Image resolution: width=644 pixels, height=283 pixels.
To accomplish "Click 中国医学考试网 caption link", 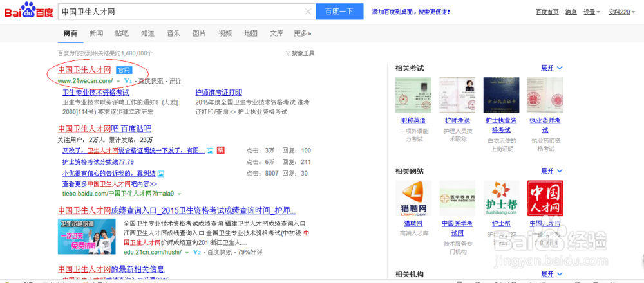I will coord(457,228).
